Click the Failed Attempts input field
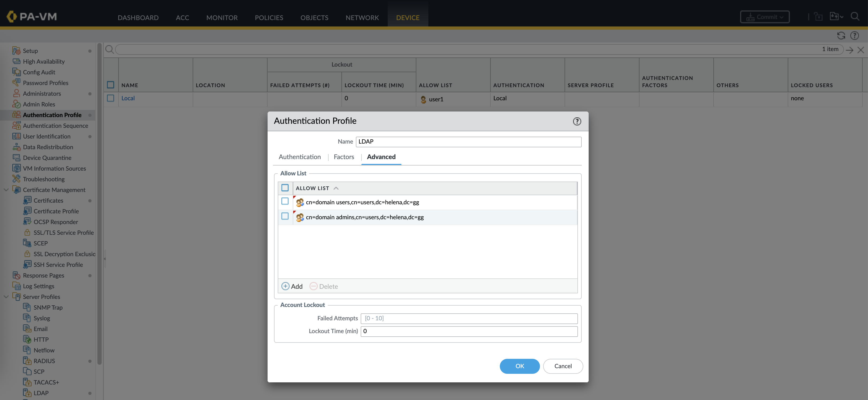 [x=469, y=318]
